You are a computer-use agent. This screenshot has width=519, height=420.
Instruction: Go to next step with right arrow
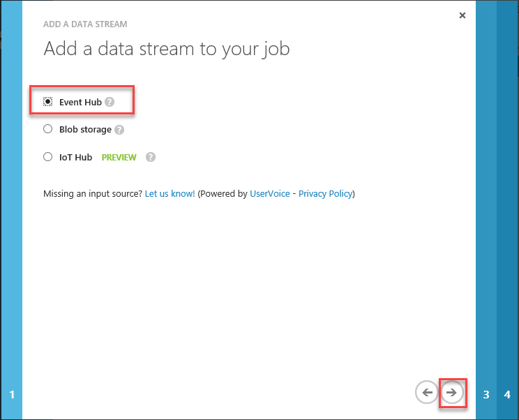[x=452, y=393]
